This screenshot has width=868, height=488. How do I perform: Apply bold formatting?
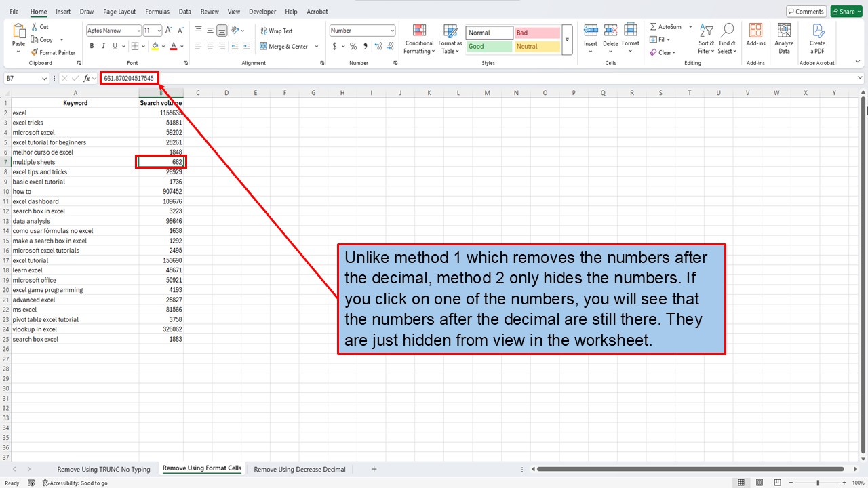(92, 46)
